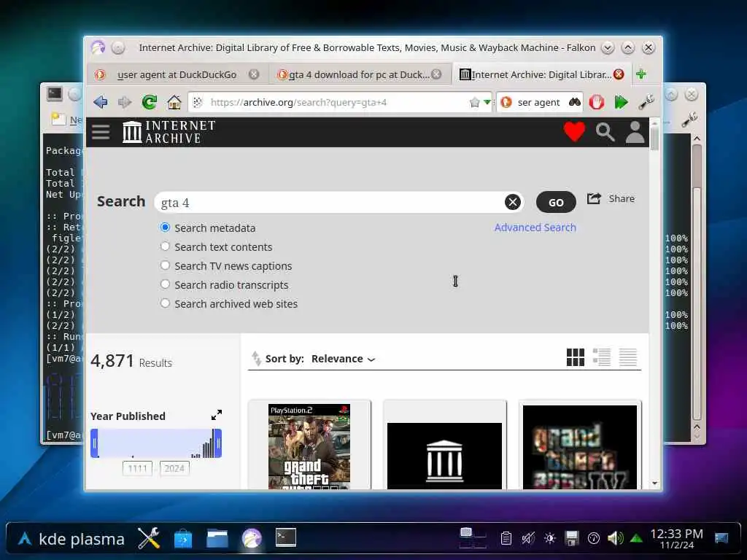Image resolution: width=747 pixels, height=560 pixels.
Task: Click the grey forward navigation arrow
Action: [x=124, y=102]
